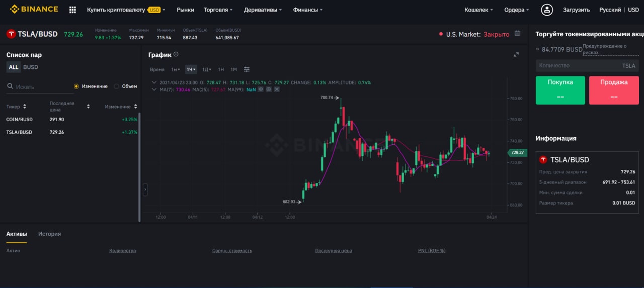Sort pairs by Последняя цена arrows

click(88, 107)
